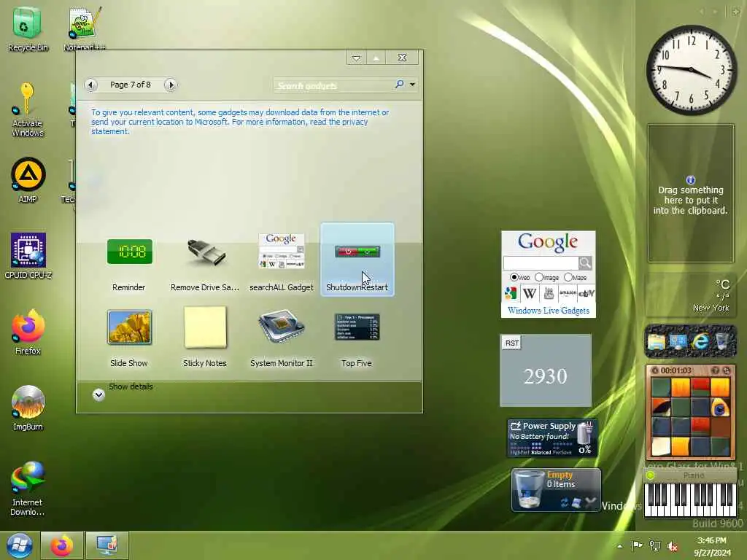Click the toucan eye puzzle tile
This screenshot has width=747, height=560.
click(720, 407)
